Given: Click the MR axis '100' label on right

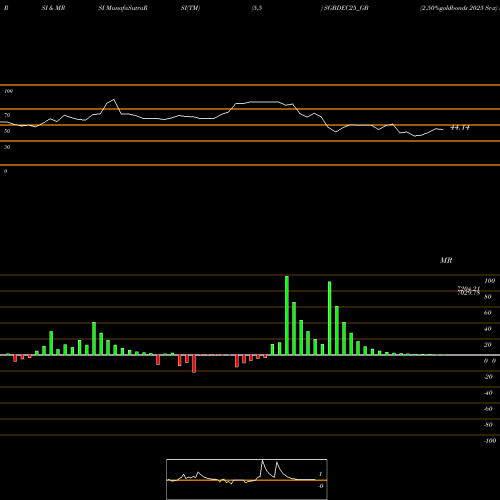Looking at the screenshot, I should click(x=489, y=281).
